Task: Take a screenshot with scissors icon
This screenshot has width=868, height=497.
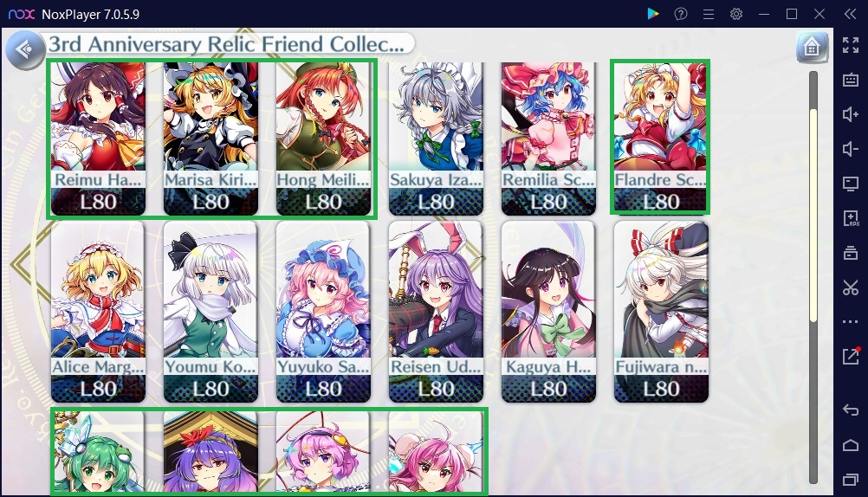Action: [x=851, y=287]
